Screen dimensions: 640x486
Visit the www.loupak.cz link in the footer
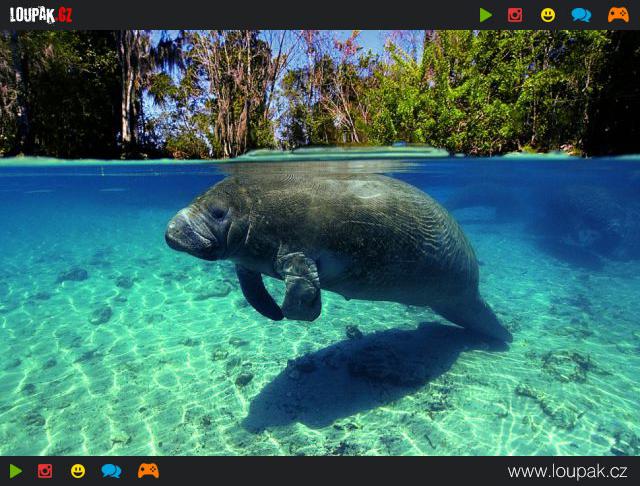[567, 471]
